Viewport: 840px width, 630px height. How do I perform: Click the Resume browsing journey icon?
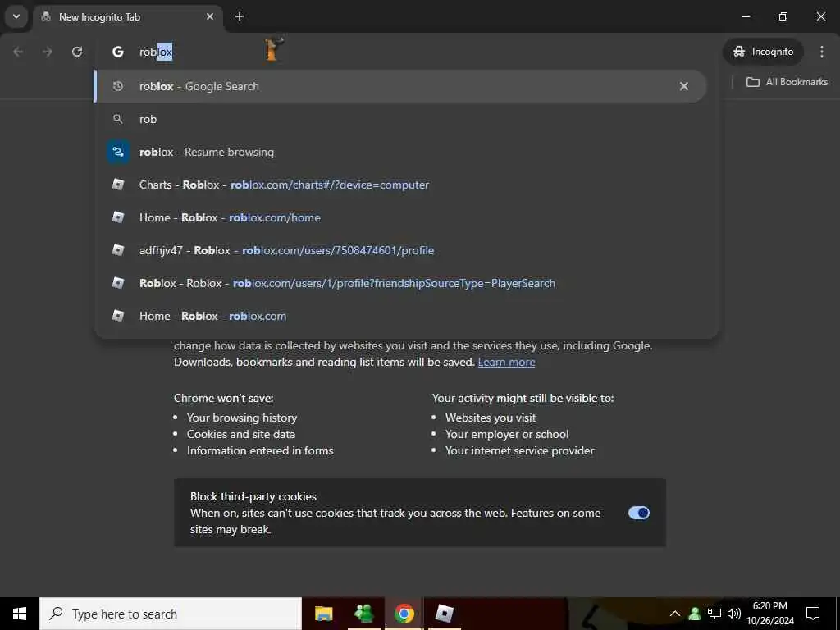[x=118, y=152]
